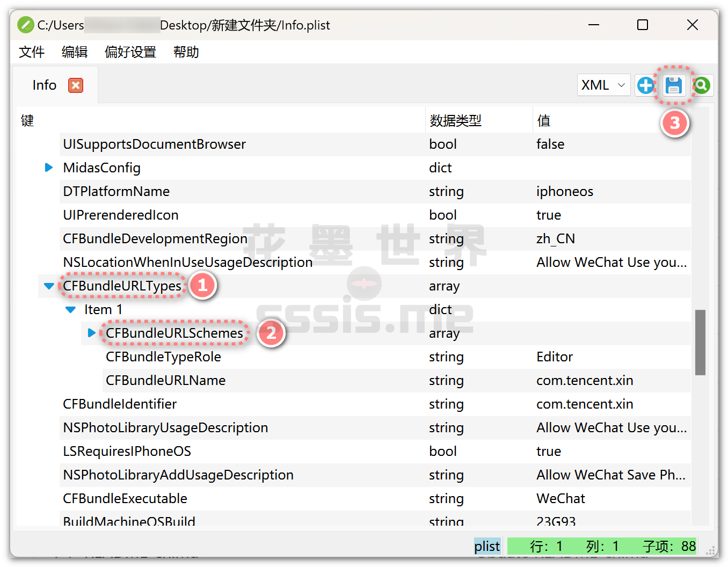Click the 值 column header
The image size is (728, 567).
(544, 121)
